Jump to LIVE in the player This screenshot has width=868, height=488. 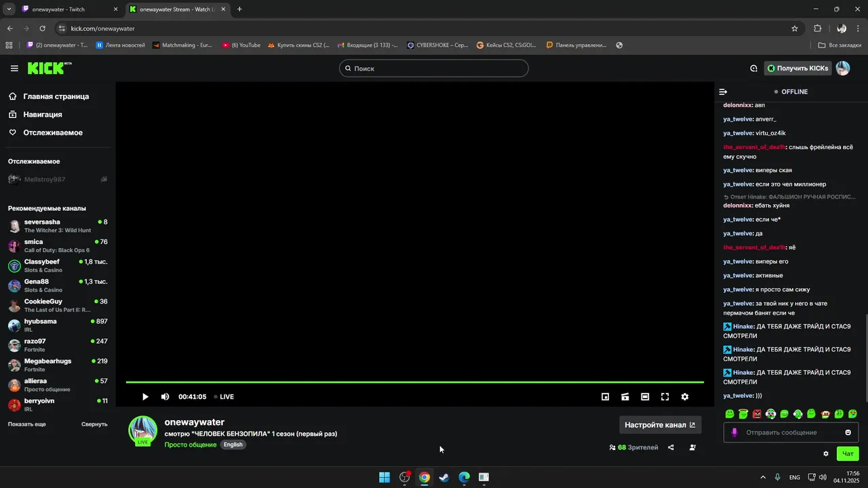point(224,396)
